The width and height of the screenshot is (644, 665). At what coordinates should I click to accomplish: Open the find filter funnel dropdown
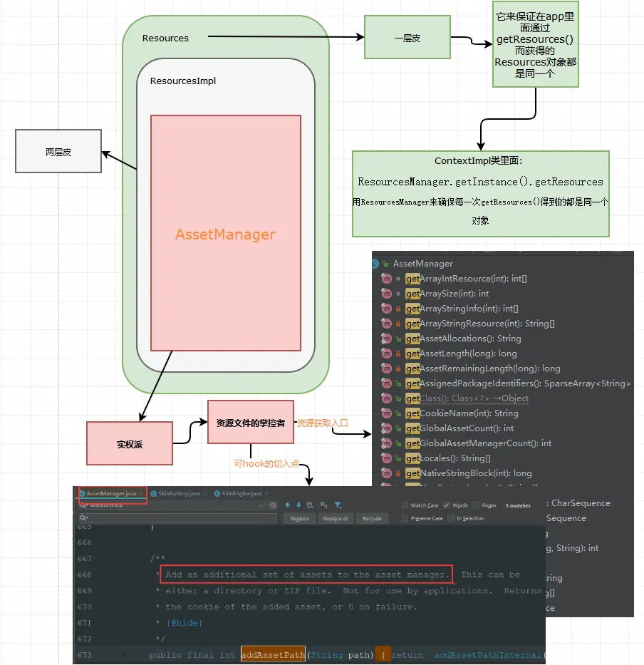[x=338, y=505]
